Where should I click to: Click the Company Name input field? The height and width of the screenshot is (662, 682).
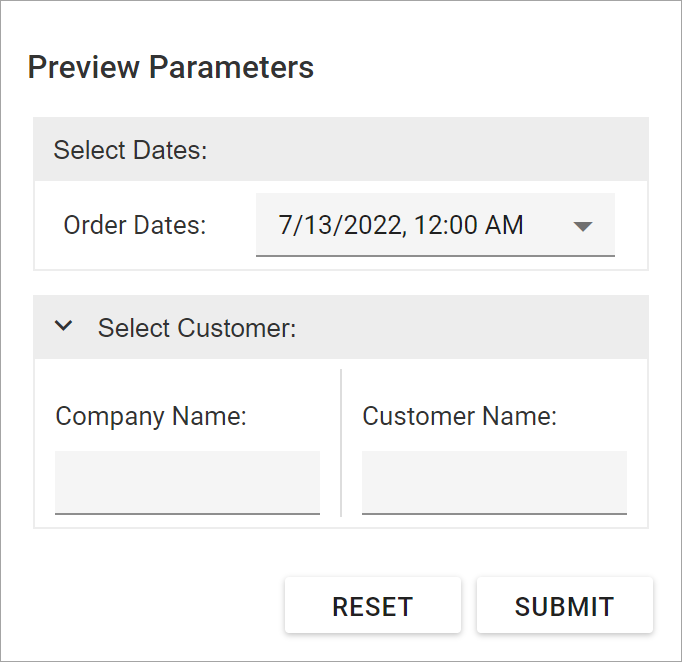(x=187, y=482)
